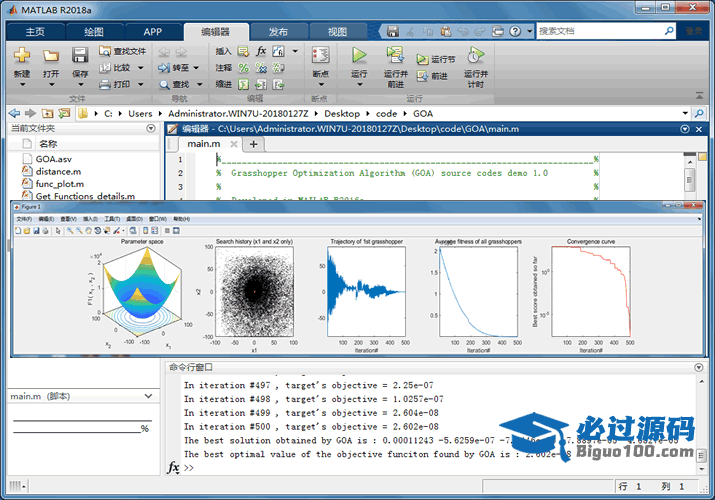
Task: Open the 打印 (Print) dropdown arrow
Action: [141, 84]
